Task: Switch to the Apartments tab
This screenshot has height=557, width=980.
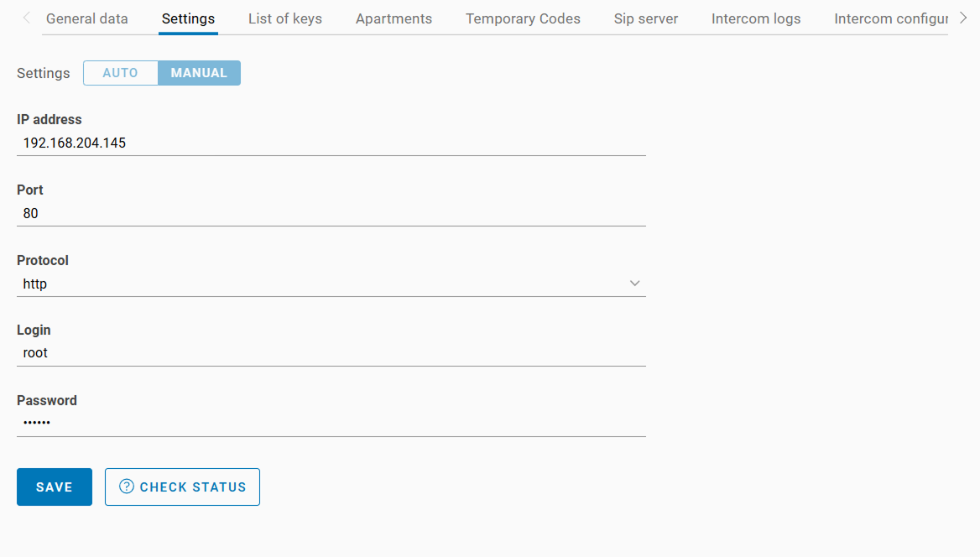Action: (x=394, y=18)
